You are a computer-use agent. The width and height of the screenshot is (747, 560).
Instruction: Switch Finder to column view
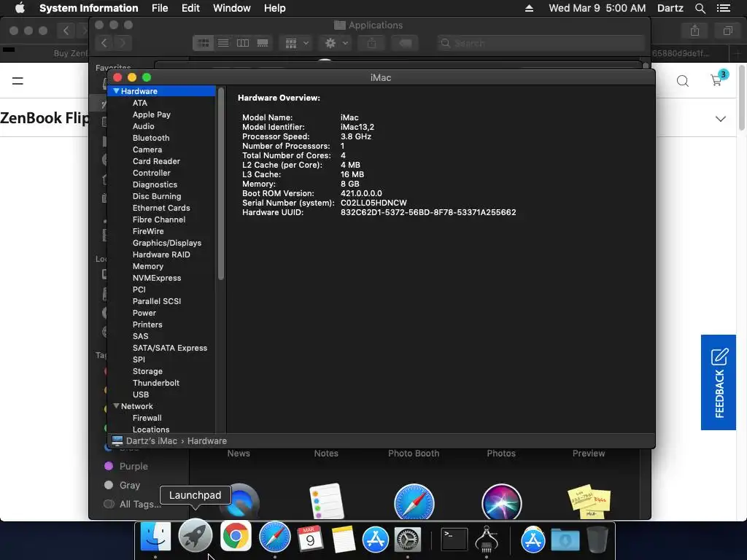pos(243,43)
